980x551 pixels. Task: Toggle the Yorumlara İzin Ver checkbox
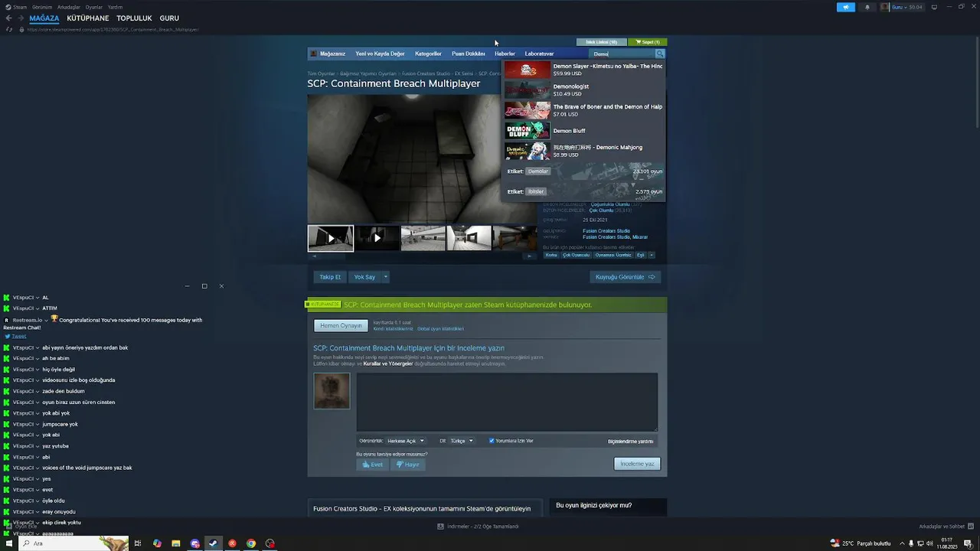pyautogui.click(x=492, y=441)
